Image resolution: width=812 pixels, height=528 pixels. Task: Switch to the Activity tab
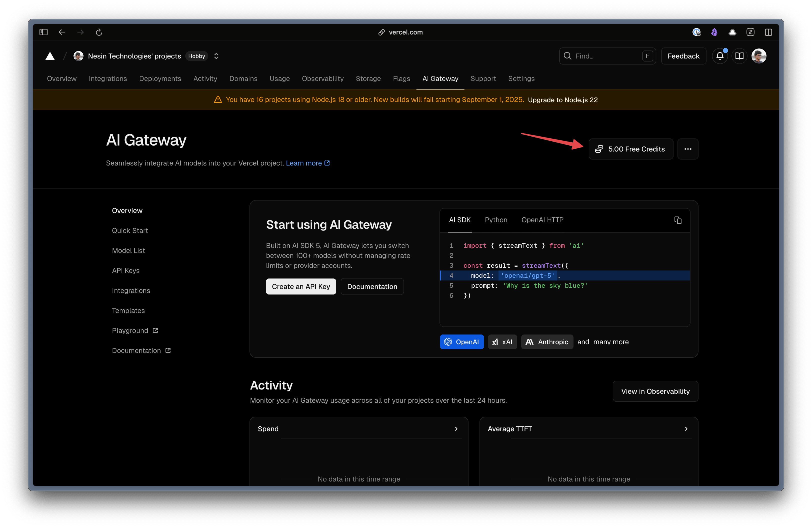tap(205, 78)
